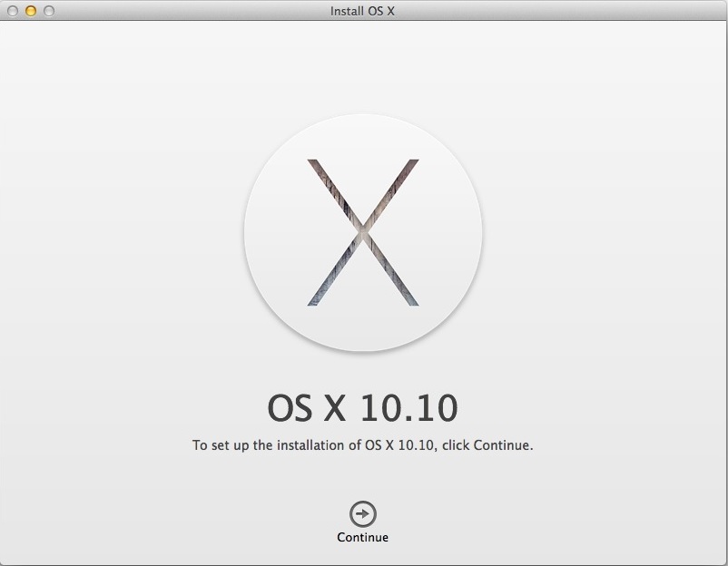Click the Continue label under the arrow
Screen dimensions: 728x566
click(362, 537)
